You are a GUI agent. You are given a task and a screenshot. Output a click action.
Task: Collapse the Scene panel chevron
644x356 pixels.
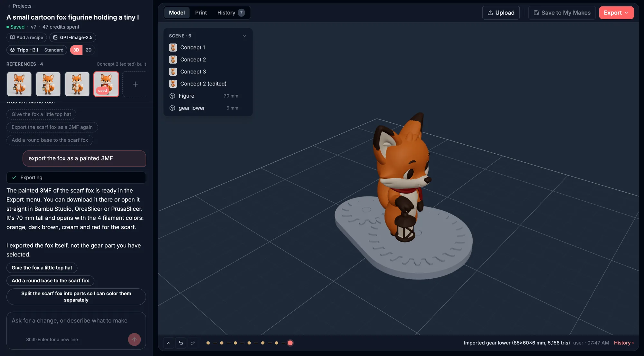[x=244, y=36]
